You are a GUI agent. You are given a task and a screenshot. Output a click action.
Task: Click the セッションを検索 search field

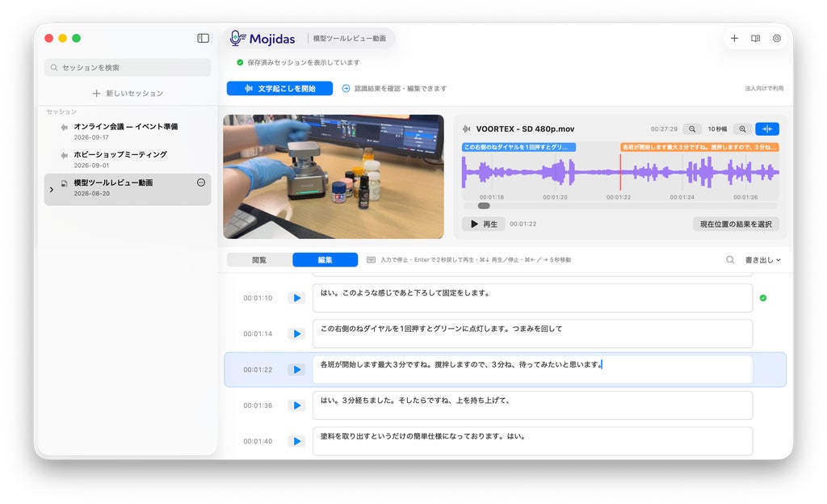[128, 68]
